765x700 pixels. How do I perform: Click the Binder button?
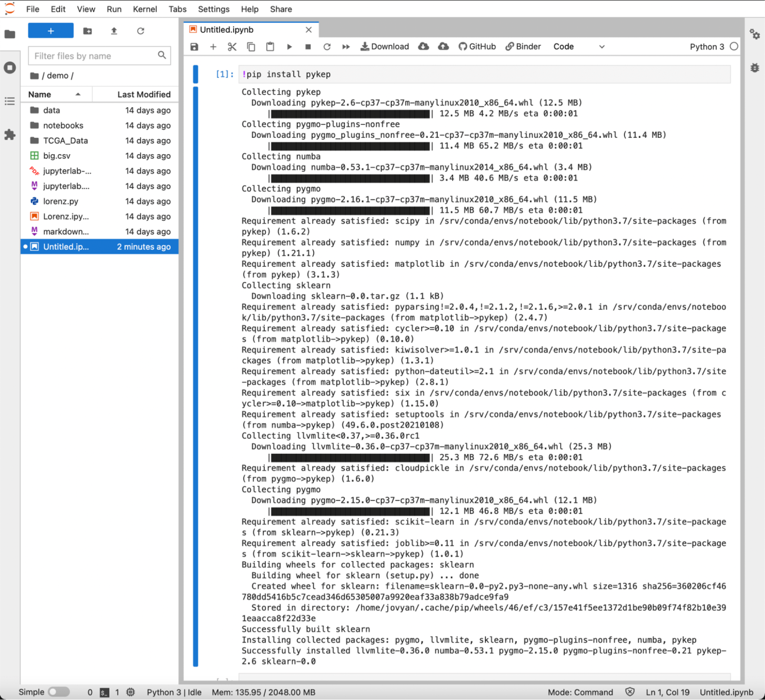click(523, 47)
